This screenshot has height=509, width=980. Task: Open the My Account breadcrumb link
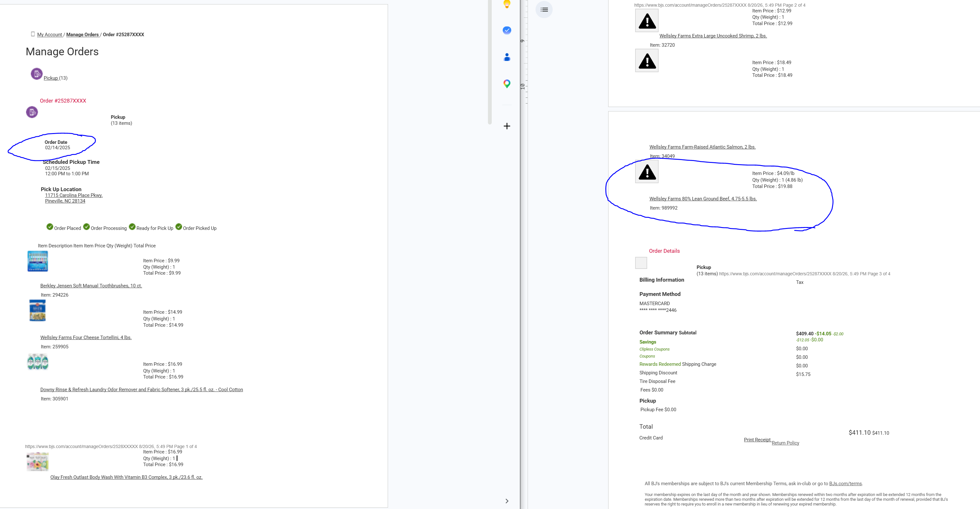click(x=49, y=35)
